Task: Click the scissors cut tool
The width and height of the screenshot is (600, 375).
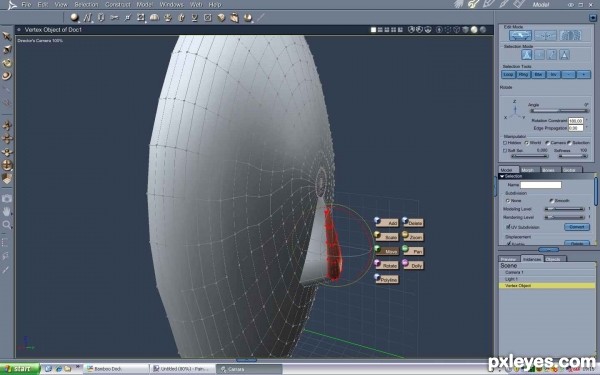Action: click(x=114, y=17)
